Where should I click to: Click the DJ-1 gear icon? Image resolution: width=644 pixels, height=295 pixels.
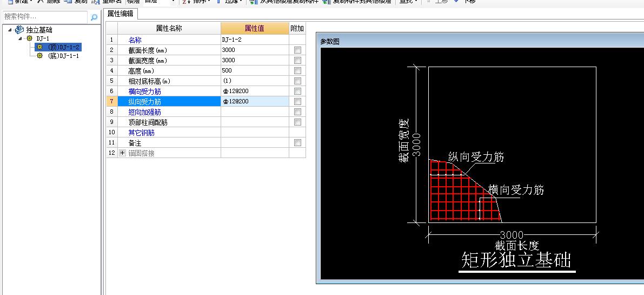[29, 38]
